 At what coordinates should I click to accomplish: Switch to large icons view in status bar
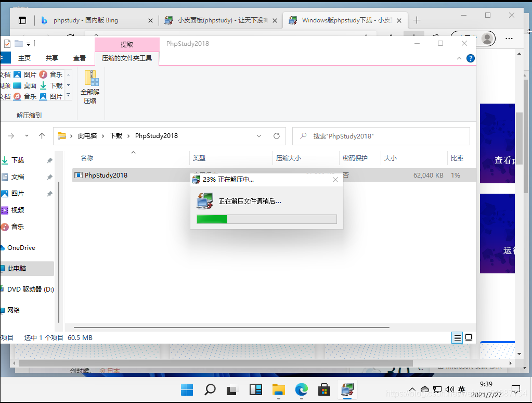coord(469,337)
